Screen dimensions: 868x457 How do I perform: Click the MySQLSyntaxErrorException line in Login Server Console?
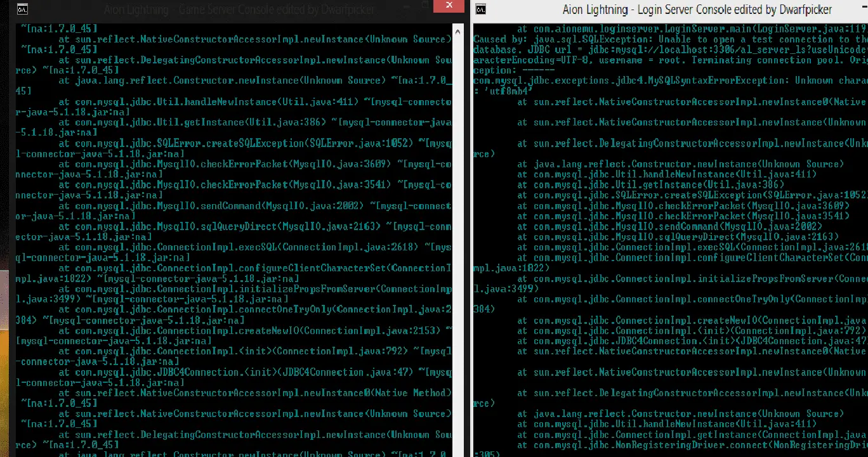[670, 80]
